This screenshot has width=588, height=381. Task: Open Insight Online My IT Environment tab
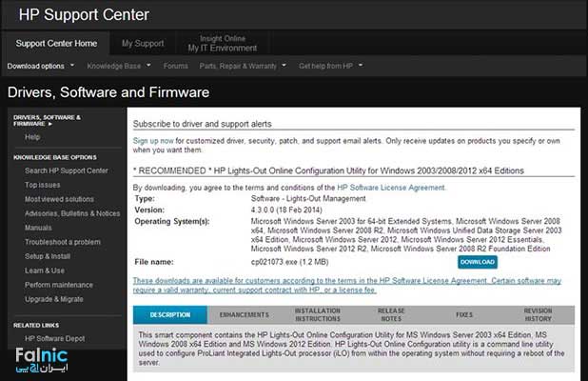pos(221,43)
